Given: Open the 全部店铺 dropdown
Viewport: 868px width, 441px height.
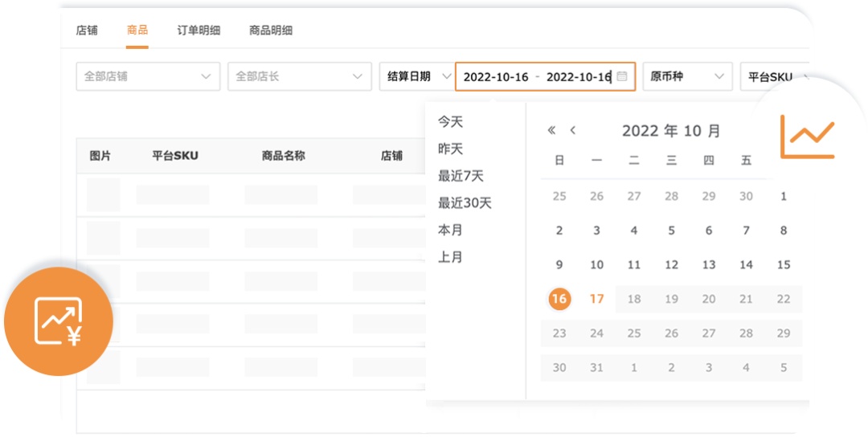Looking at the screenshot, I should tap(147, 77).
